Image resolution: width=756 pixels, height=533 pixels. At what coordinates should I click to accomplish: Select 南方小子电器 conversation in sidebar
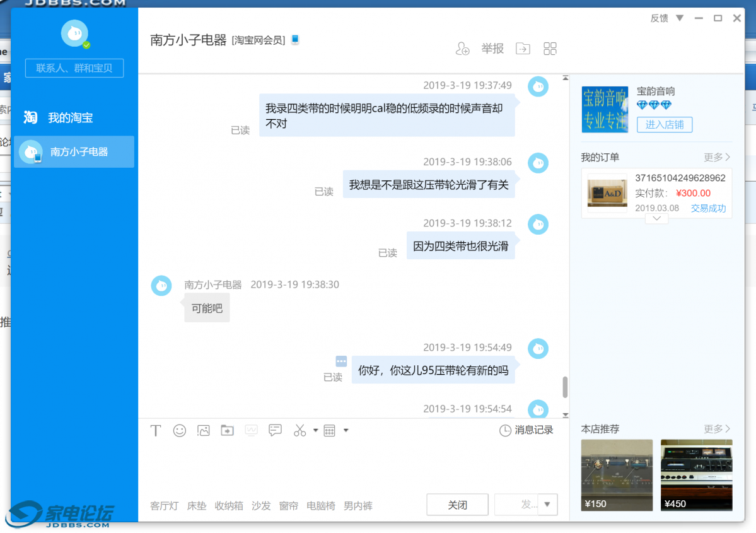point(74,151)
